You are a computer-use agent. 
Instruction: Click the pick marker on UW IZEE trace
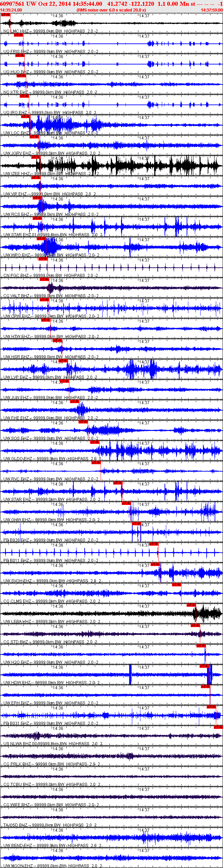pos(36,157)
